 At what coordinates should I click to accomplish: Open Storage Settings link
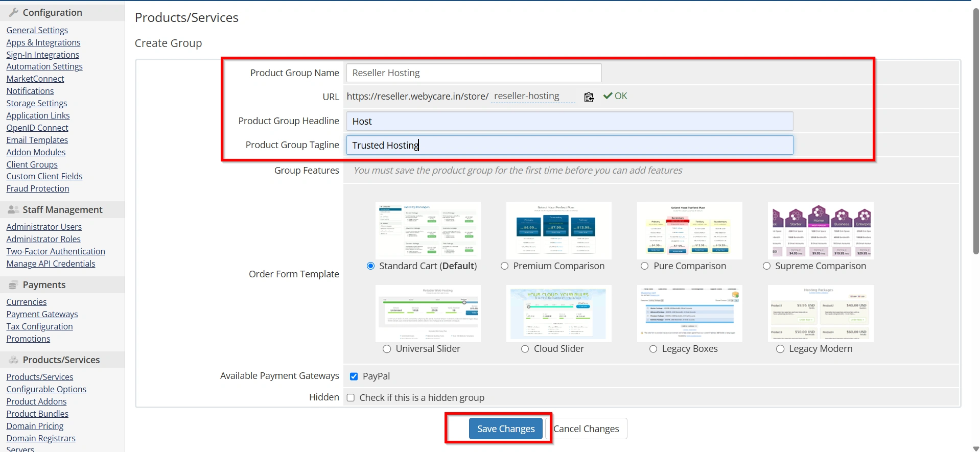click(37, 103)
